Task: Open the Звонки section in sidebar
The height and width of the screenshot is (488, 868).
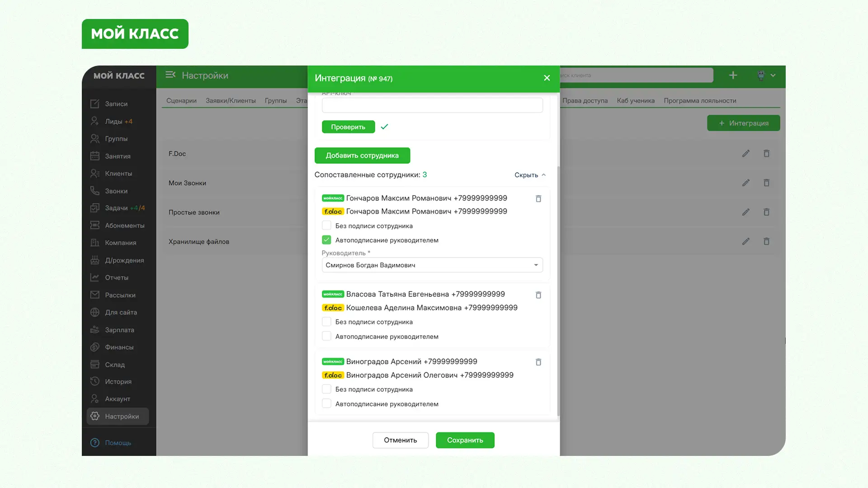Action: [115, 191]
